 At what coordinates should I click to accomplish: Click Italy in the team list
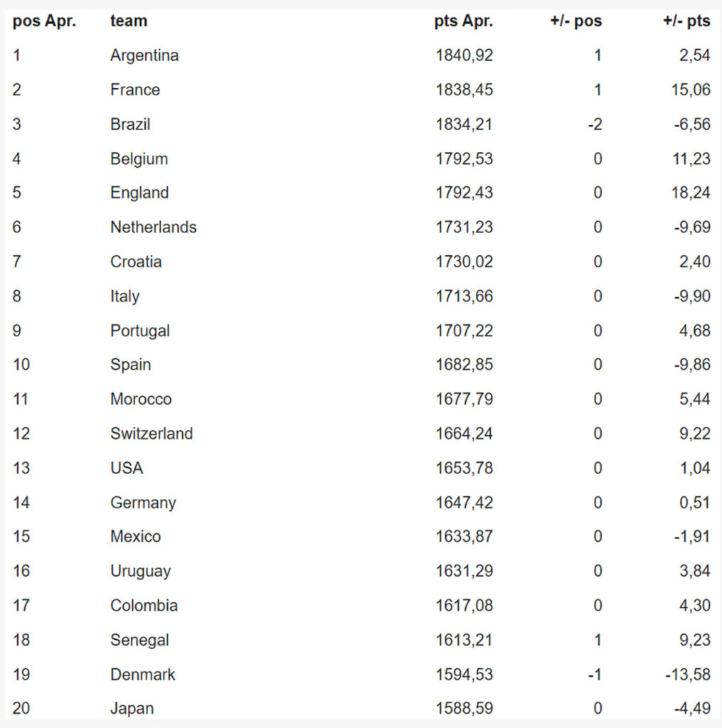tap(124, 296)
